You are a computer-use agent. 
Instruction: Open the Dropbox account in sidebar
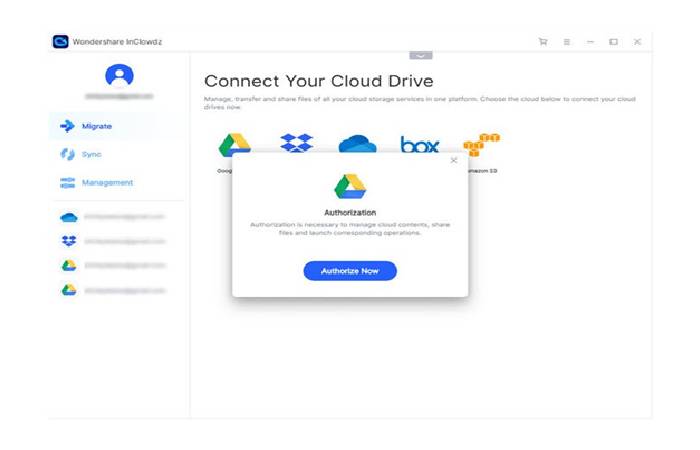click(112, 242)
